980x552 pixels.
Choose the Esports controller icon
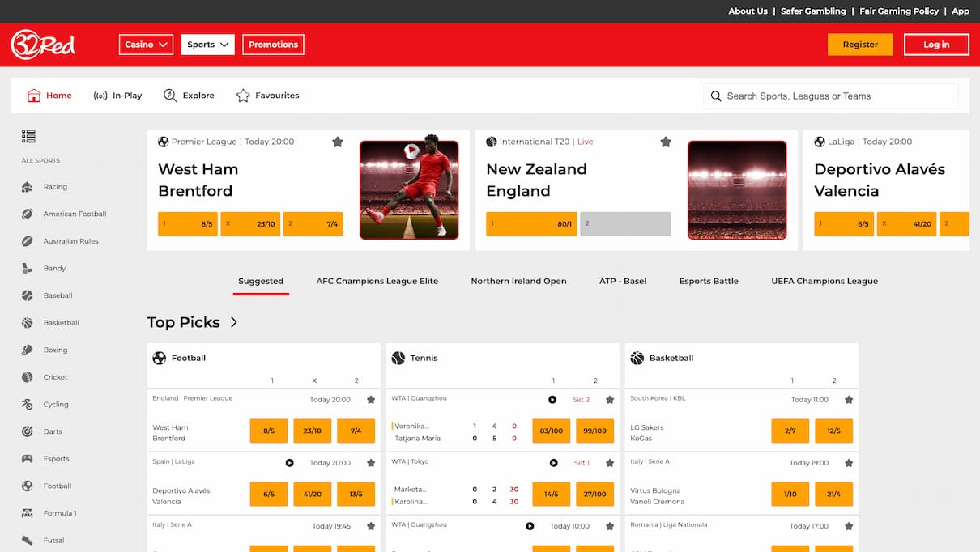pos(28,459)
